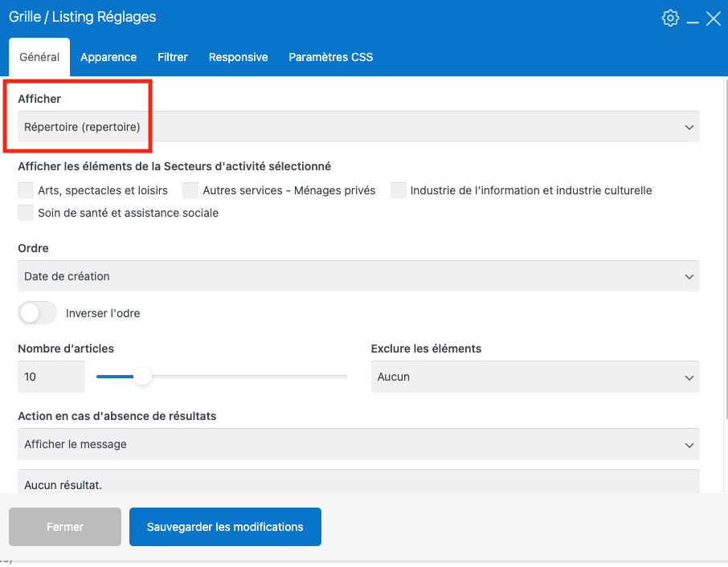Expand the Afficher dropdown showing Répertoire

358,127
